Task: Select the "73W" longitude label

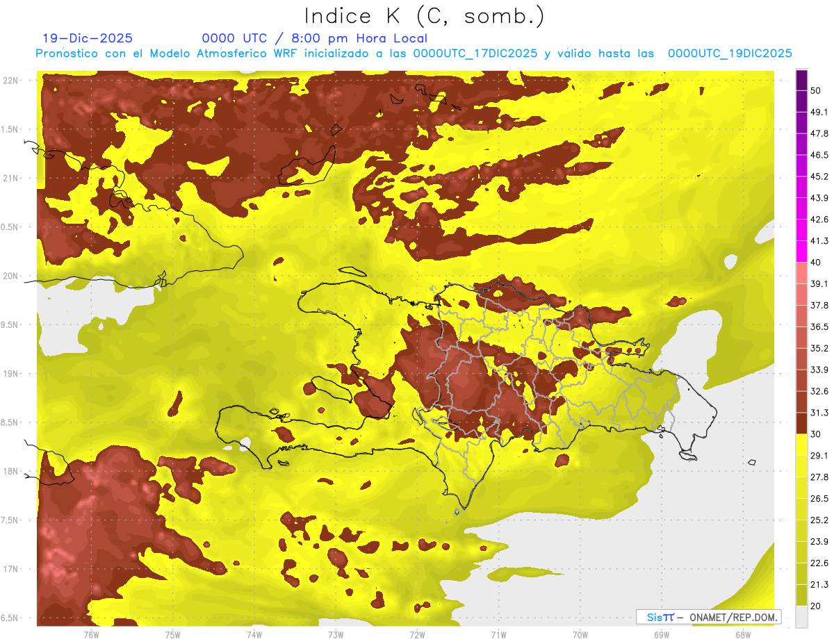Action: coord(336,635)
